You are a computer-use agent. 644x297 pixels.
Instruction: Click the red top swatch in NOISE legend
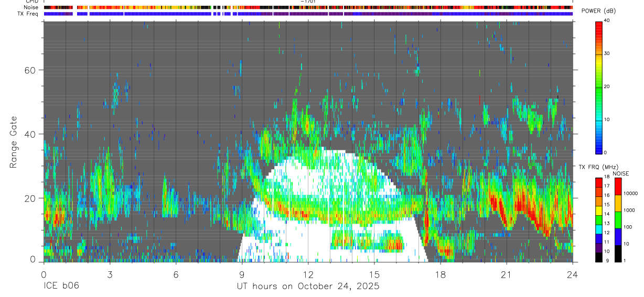(618, 186)
